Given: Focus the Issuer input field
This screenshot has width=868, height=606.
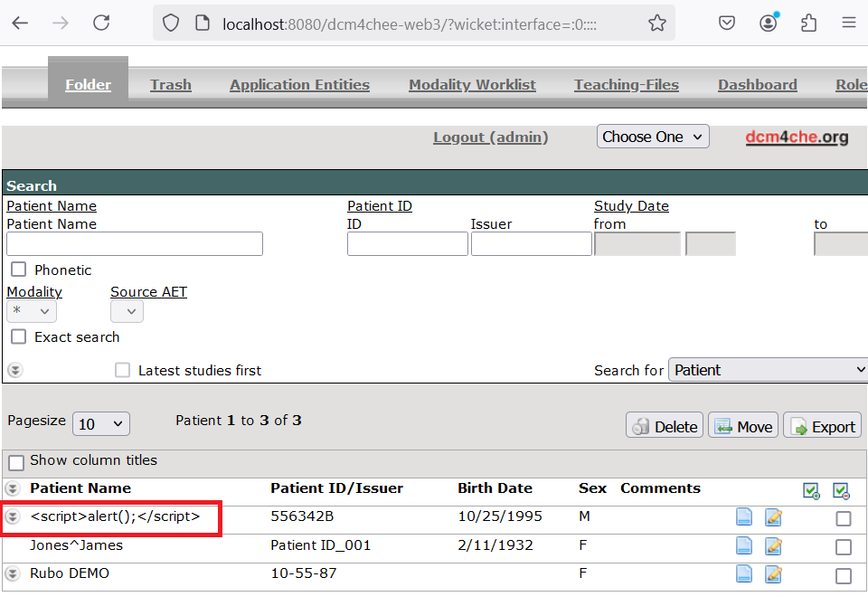Looking at the screenshot, I should [x=532, y=243].
